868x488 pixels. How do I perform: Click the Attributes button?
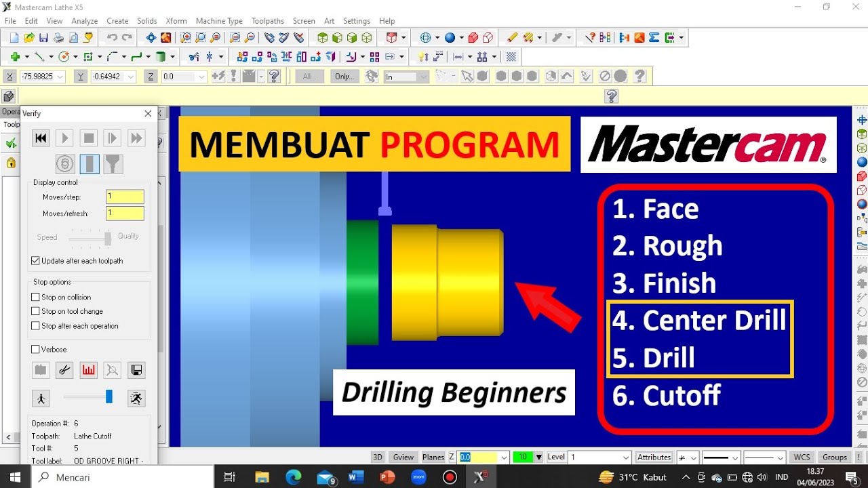click(x=654, y=457)
